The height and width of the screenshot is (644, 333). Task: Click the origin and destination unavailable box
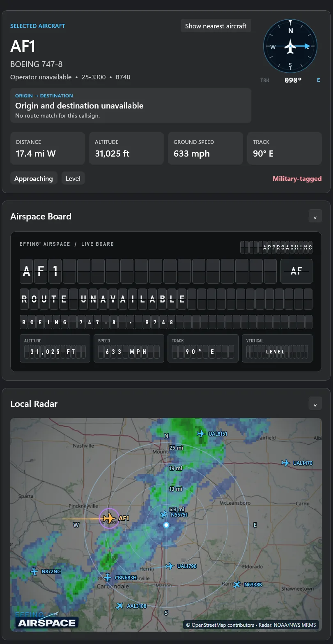(x=131, y=106)
